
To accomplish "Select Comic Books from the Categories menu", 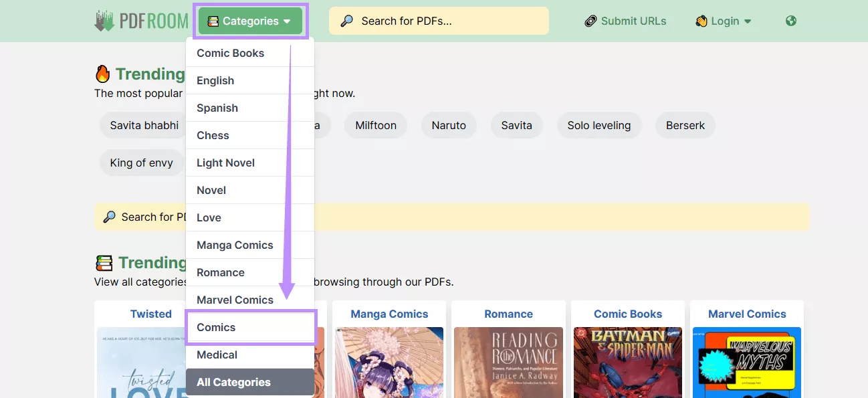I will (x=250, y=53).
